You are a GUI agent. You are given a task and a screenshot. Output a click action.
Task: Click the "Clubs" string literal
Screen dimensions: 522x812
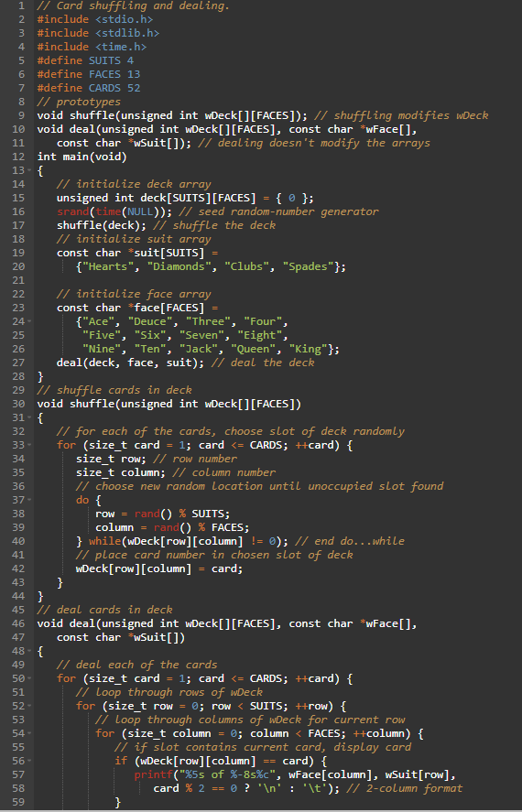coord(246,266)
